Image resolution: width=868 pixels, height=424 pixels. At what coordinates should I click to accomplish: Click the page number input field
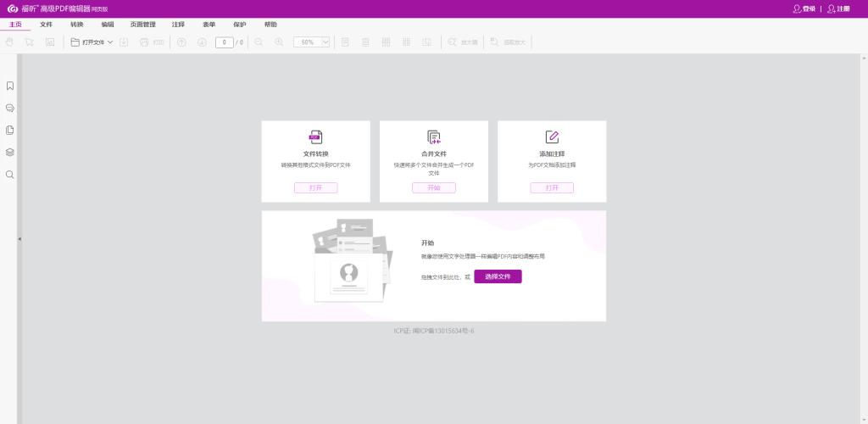pyautogui.click(x=224, y=42)
